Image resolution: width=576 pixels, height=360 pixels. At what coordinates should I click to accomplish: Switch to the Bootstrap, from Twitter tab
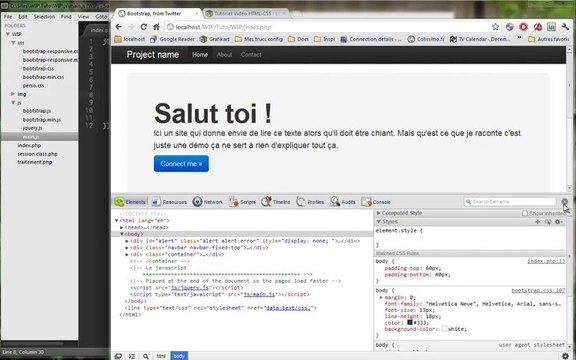pyautogui.click(x=158, y=14)
